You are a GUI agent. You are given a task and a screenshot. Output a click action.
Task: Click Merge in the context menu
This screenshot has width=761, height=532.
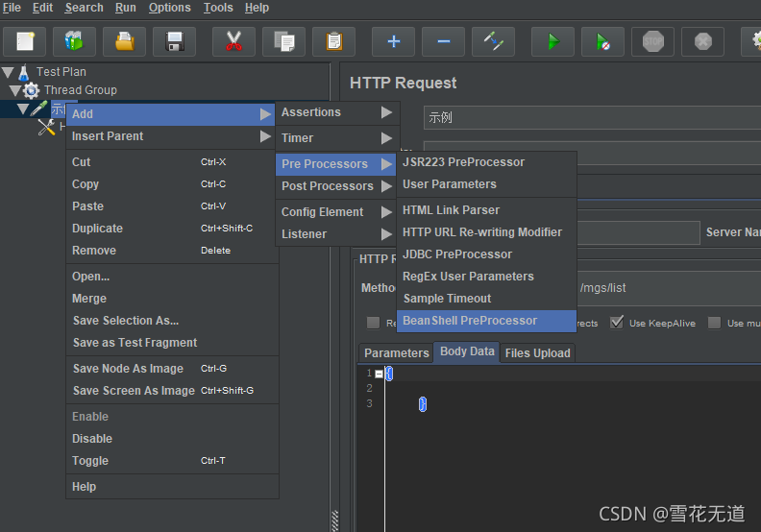(170, 299)
